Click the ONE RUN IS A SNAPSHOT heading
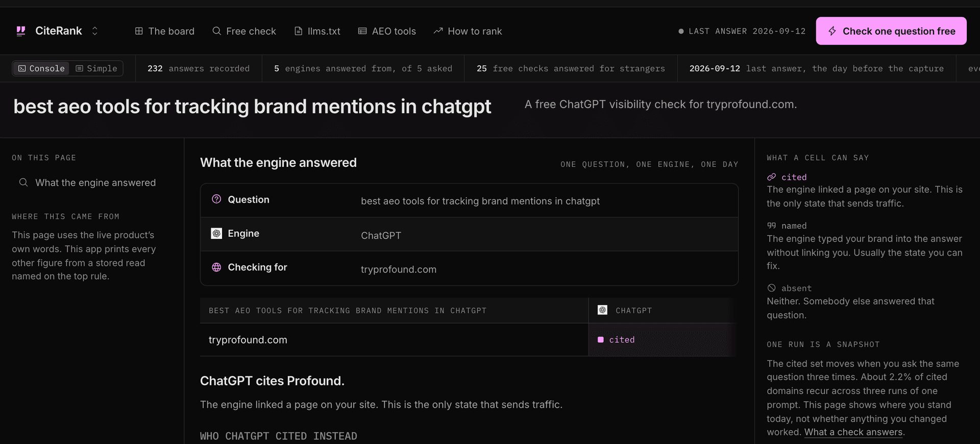 pyautogui.click(x=823, y=344)
